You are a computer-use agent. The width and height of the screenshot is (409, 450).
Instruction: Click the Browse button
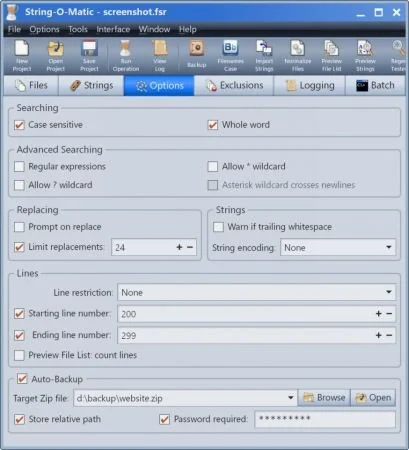pyautogui.click(x=324, y=398)
